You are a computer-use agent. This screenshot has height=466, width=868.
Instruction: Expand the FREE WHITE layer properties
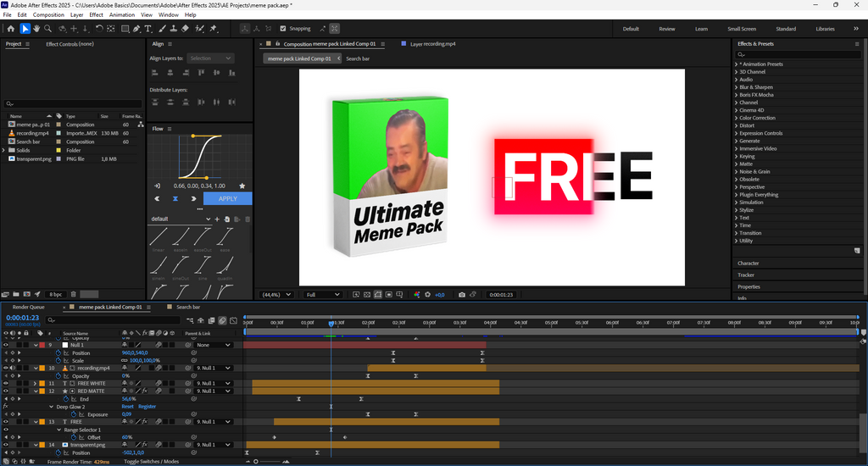(x=35, y=383)
